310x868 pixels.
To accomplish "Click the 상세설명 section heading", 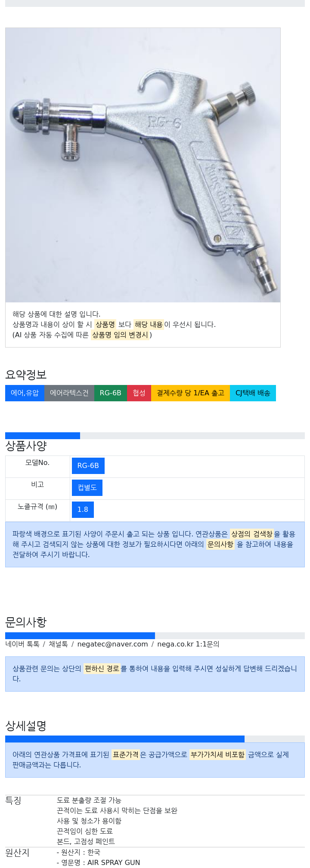I will click(x=26, y=726).
